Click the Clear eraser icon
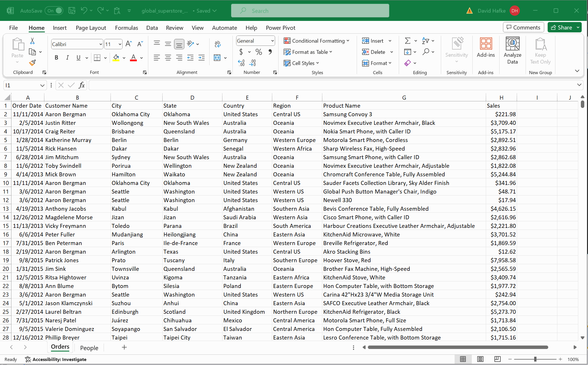 coord(407,63)
